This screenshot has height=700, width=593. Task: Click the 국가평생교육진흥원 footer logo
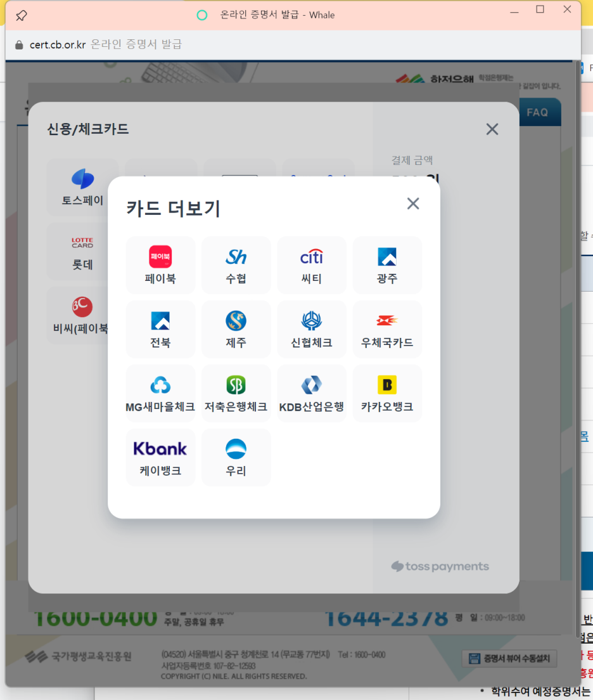(x=78, y=656)
